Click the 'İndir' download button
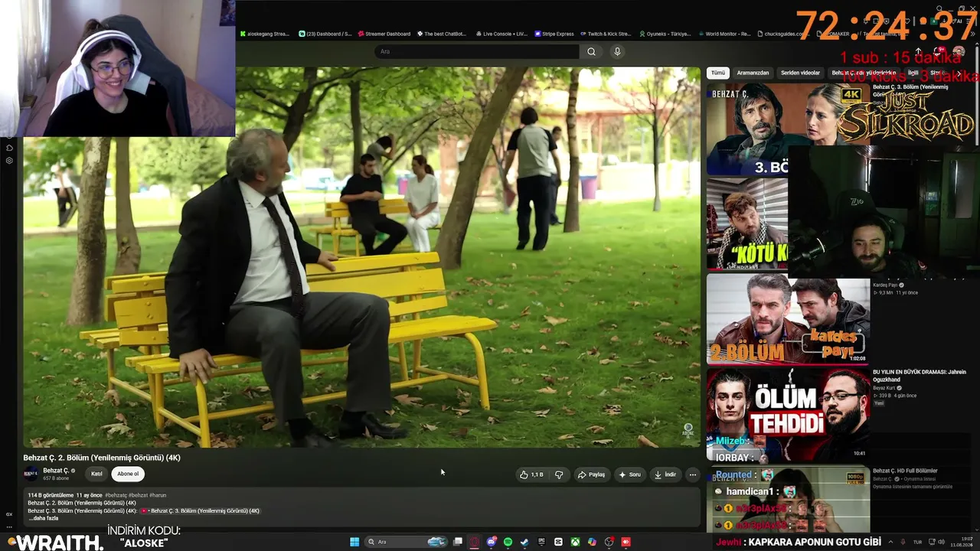The height and width of the screenshot is (551, 980). tap(665, 474)
